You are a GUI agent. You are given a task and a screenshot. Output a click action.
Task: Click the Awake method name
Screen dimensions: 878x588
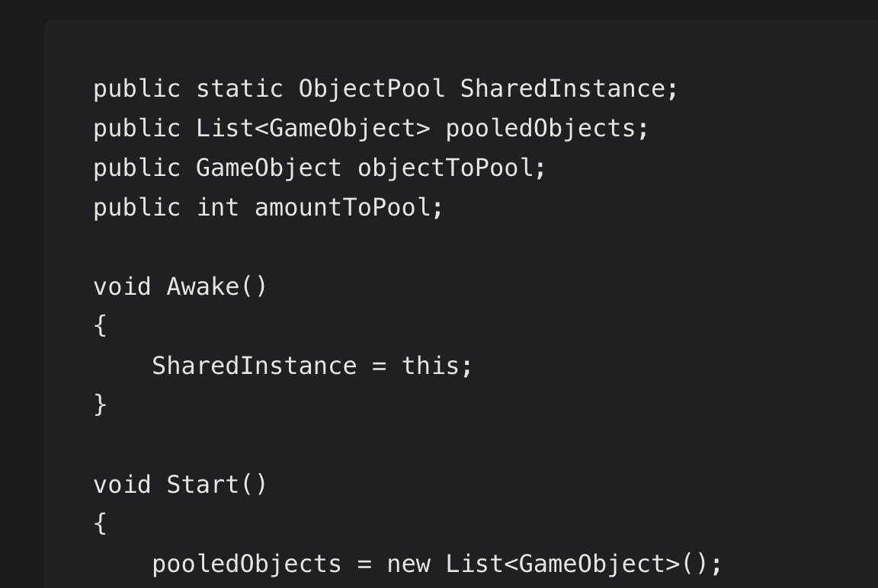click(203, 286)
